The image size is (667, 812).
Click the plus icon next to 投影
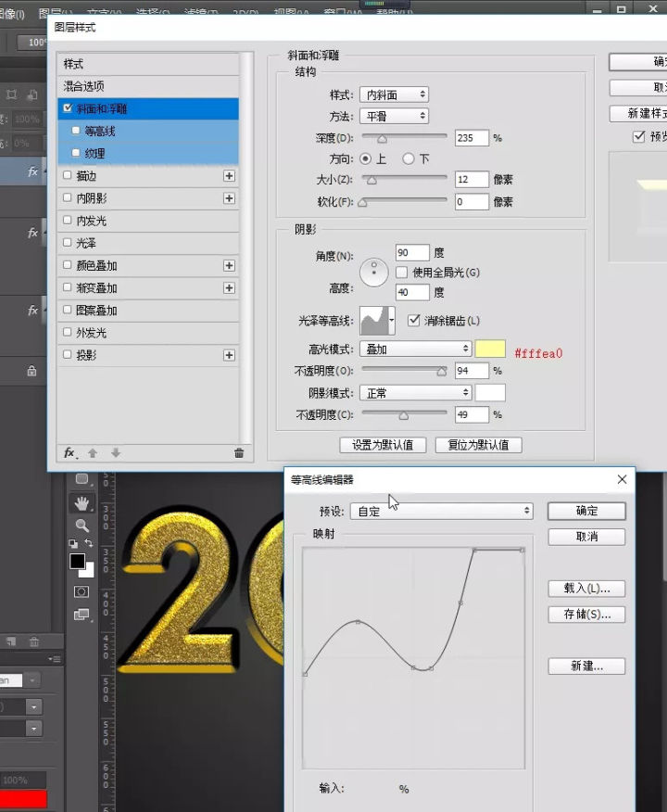pos(229,355)
